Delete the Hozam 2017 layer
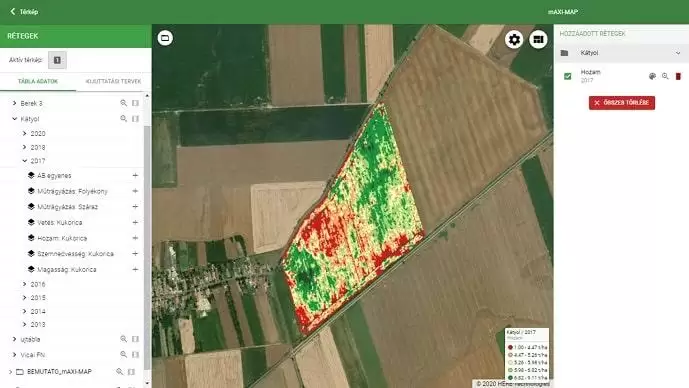Image resolution: width=689 pixels, height=388 pixels. (x=678, y=76)
